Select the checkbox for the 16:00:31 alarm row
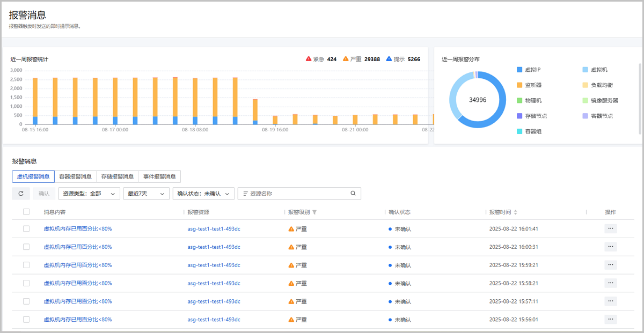644x333 pixels. (x=26, y=247)
